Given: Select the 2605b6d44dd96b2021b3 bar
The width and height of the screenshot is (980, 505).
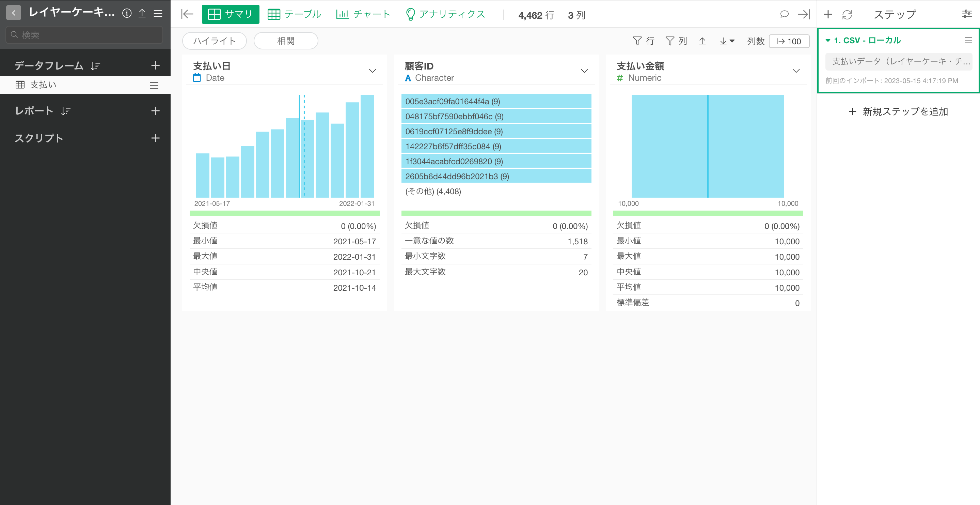Looking at the screenshot, I should coord(496,176).
